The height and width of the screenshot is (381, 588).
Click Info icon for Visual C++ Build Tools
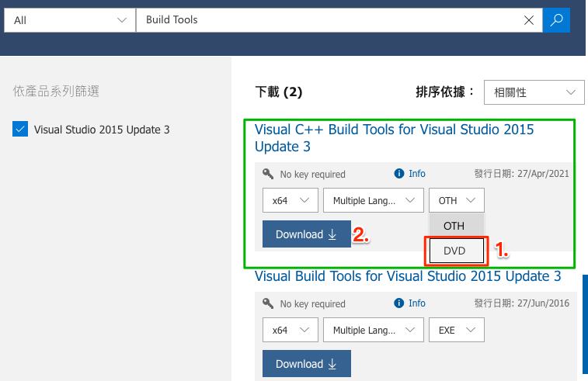[x=399, y=174]
